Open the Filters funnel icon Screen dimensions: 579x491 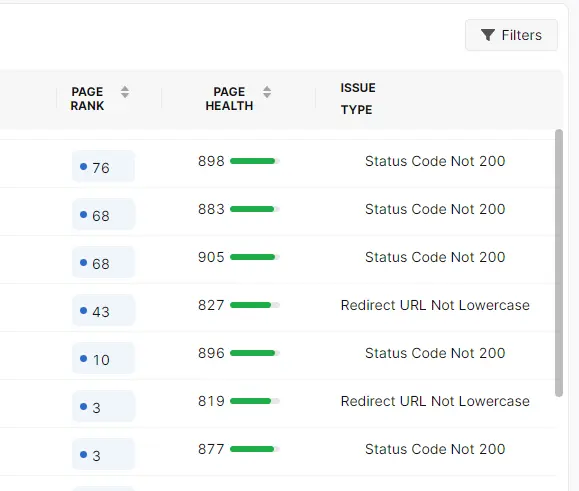coord(488,35)
